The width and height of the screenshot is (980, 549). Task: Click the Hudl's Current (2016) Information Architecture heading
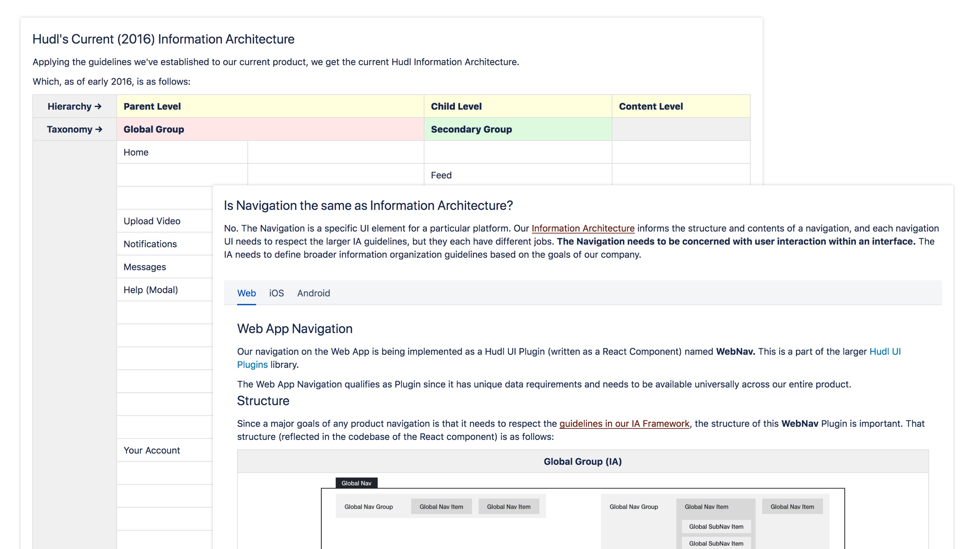coord(163,39)
